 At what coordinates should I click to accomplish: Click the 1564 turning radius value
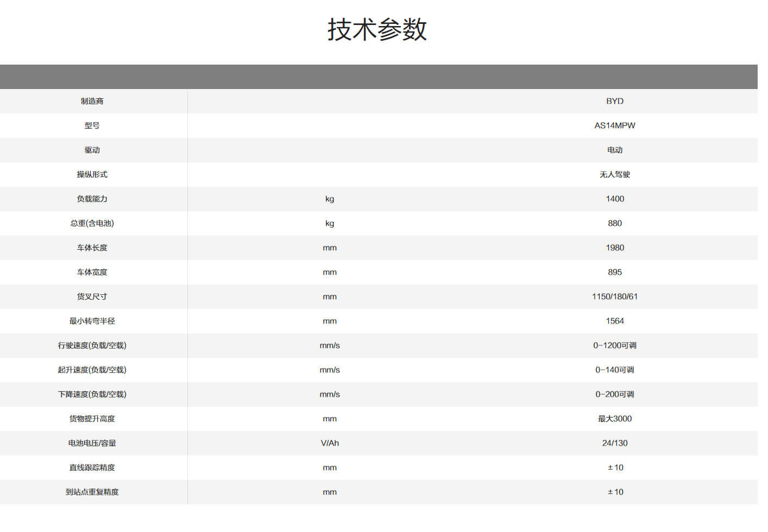tap(614, 321)
